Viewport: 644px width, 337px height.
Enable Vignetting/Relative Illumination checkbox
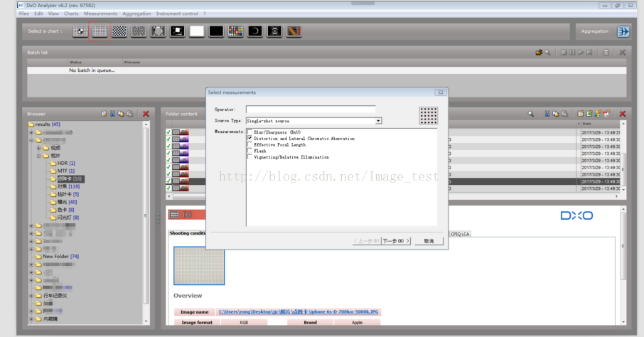249,157
